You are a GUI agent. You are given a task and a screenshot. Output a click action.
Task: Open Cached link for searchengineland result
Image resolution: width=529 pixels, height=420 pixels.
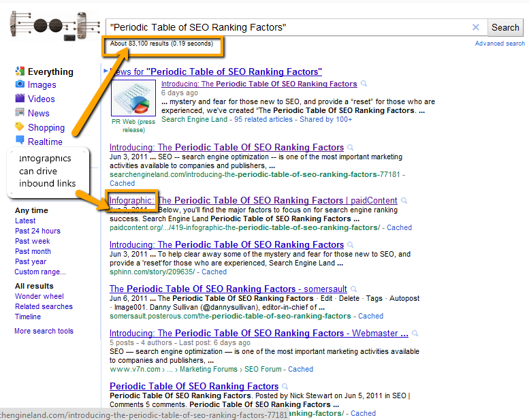click(x=122, y=183)
